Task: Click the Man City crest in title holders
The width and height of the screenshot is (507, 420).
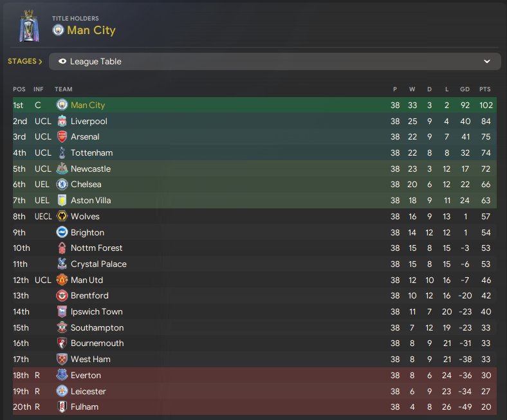Action: 58,30
